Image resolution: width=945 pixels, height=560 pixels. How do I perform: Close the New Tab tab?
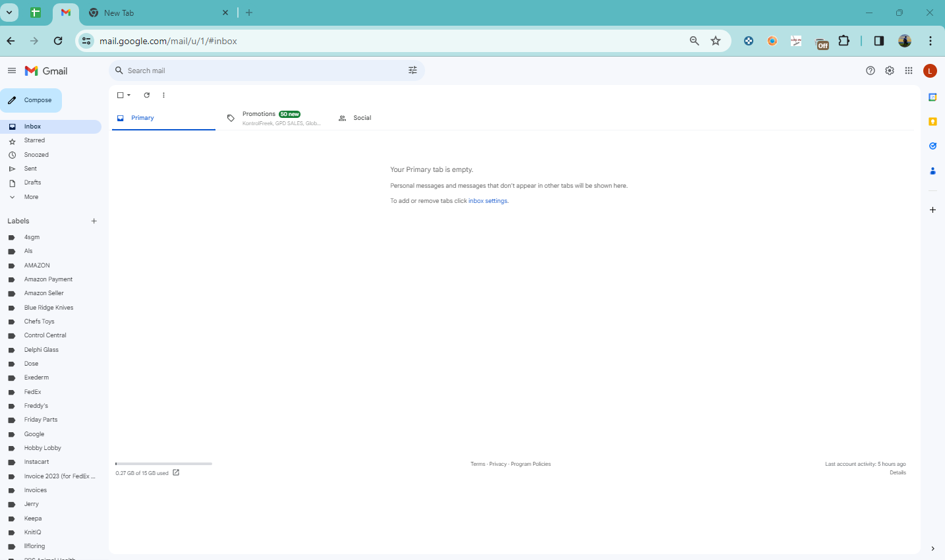click(x=225, y=13)
